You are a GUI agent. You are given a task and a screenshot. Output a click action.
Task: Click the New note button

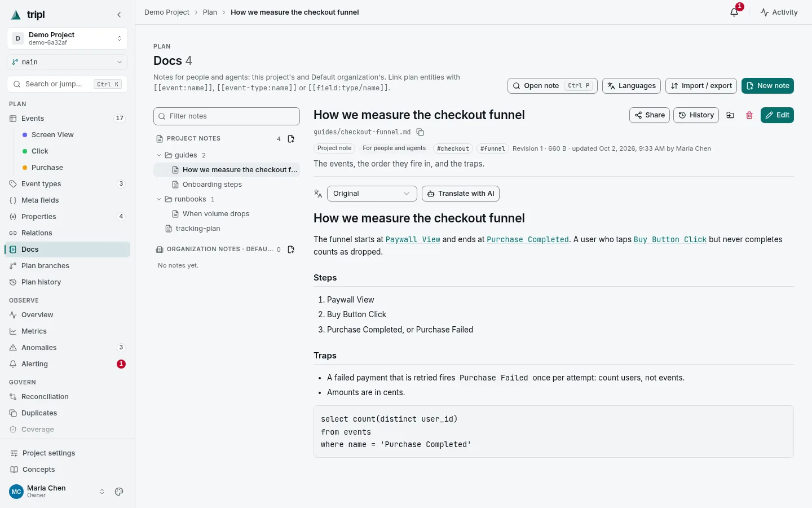[767, 86]
